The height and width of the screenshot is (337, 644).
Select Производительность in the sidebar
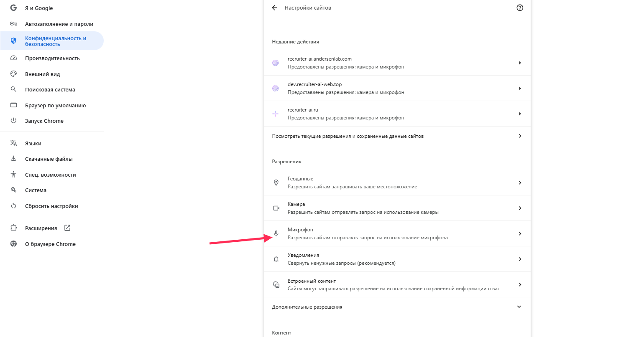pos(52,58)
